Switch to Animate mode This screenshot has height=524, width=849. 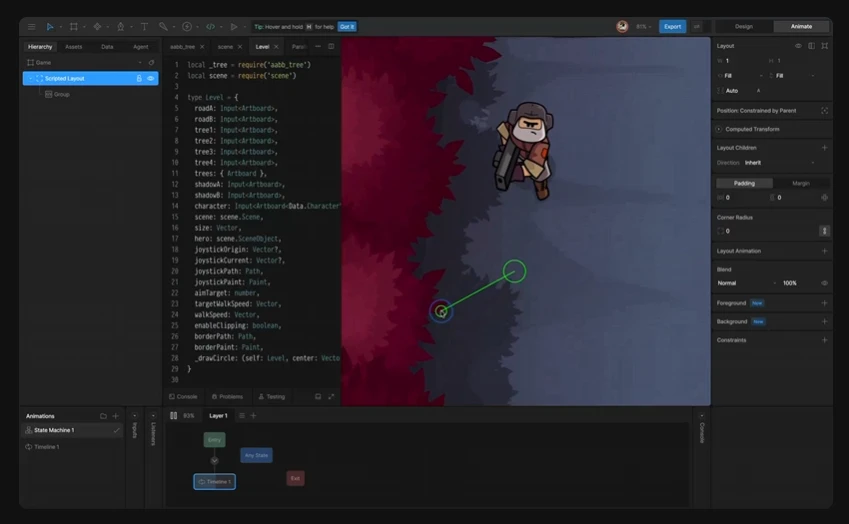[x=801, y=27]
